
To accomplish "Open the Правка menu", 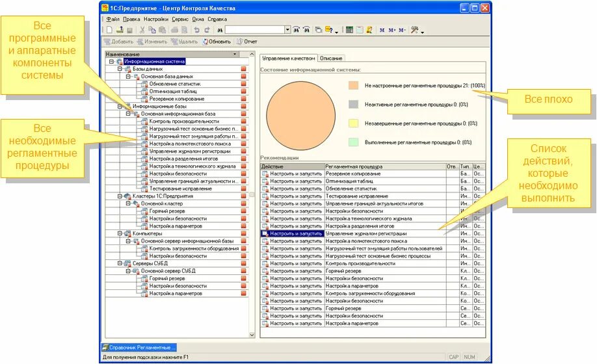I will coord(131,19).
